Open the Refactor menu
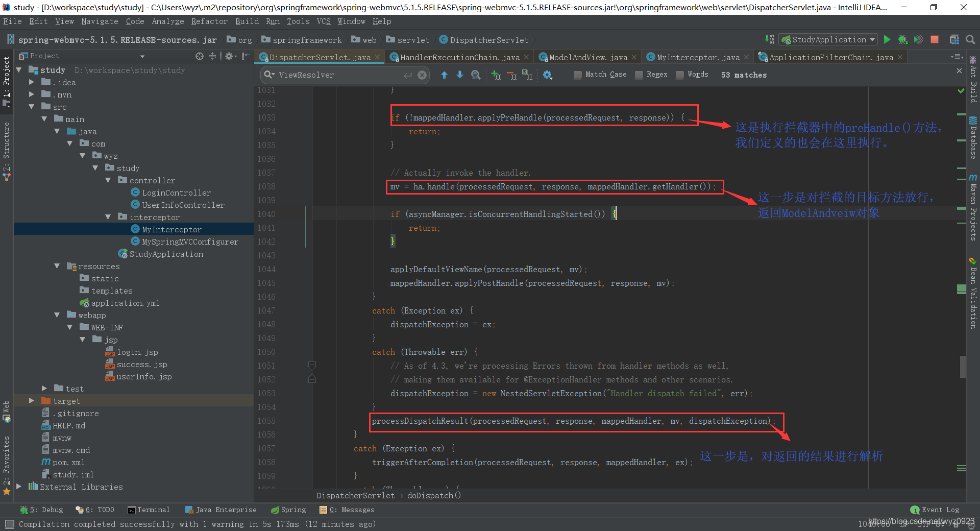The image size is (980, 531). click(209, 21)
